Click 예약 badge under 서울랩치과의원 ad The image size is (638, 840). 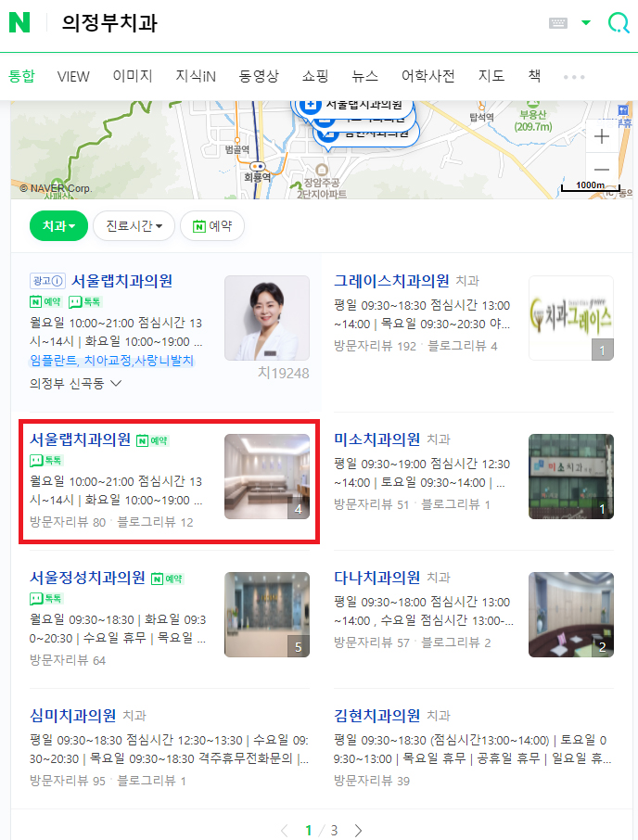tap(46, 301)
